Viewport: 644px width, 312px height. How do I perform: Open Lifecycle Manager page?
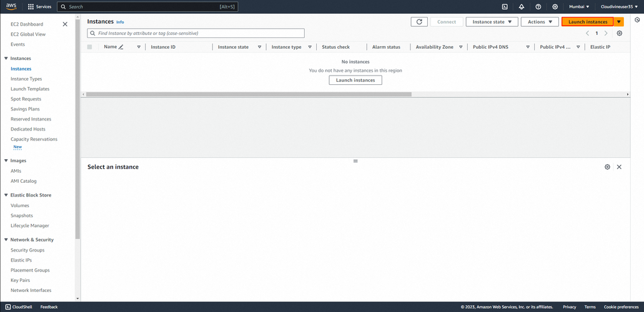coord(30,226)
